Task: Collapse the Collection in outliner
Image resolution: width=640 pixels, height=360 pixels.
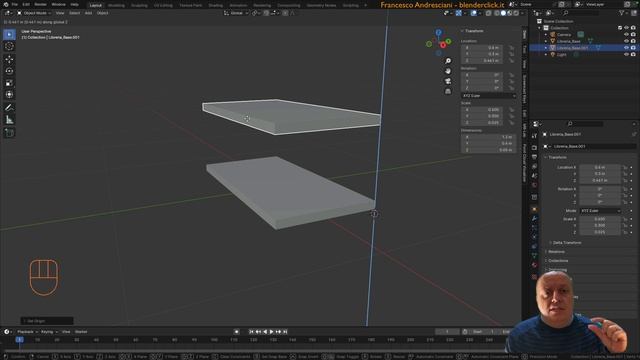Action: click(x=540, y=28)
